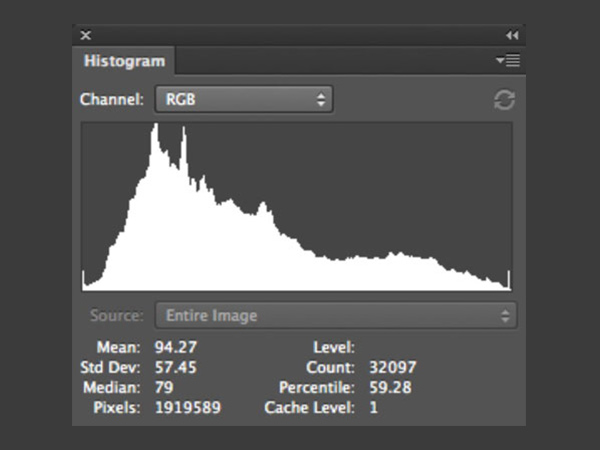This screenshot has width=600, height=450.
Task: Click the Pixels value 1919589
Action: (188, 408)
